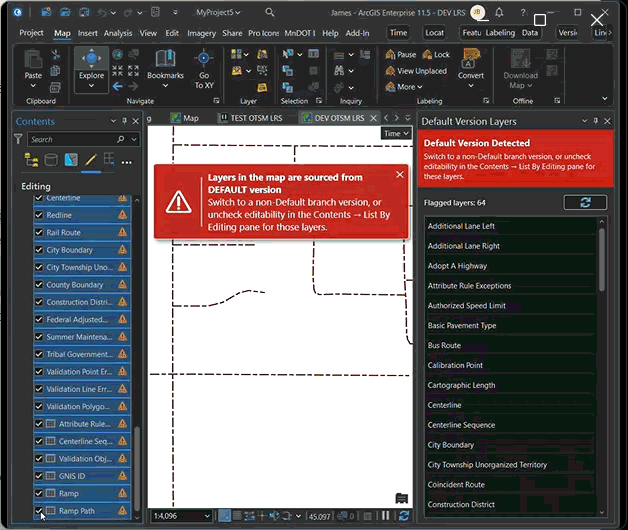This screenshot has height=530, width=628.
Task: Open the Download Map offline button
Action: pos(520,70)
